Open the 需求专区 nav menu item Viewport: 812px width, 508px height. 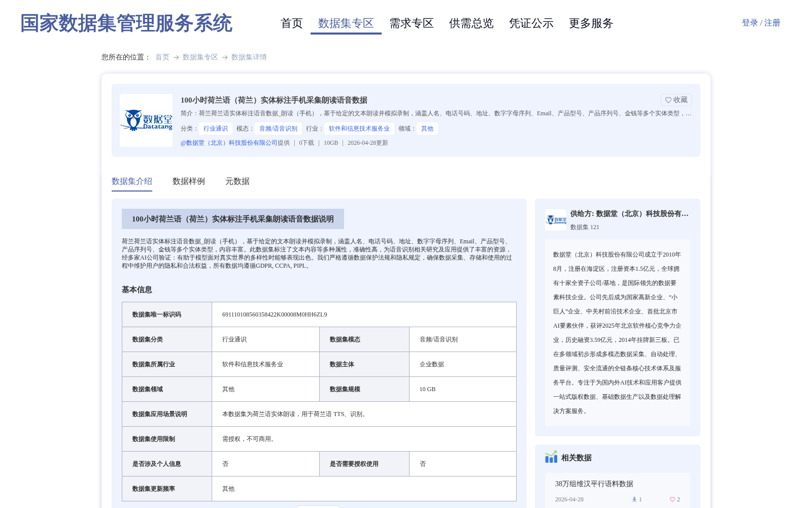pyautogui.click(x=412, y=23)
